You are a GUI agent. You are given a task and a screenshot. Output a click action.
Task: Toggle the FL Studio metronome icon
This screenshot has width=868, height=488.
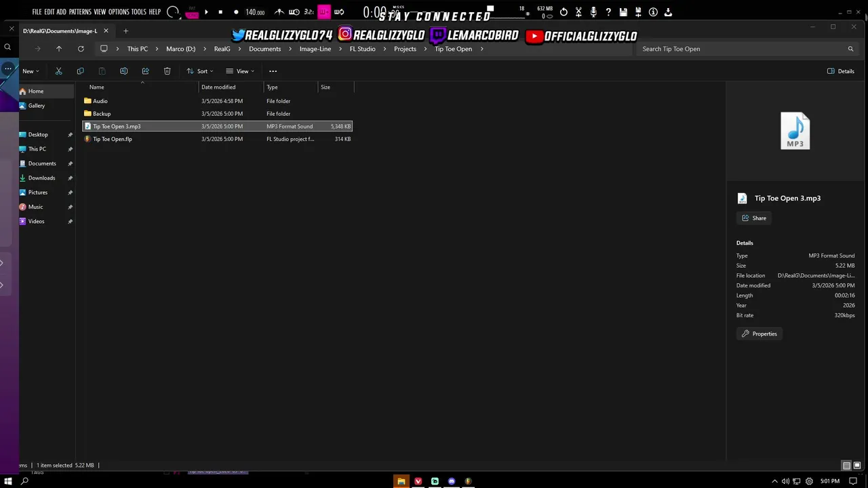click(x=279, y=12)
